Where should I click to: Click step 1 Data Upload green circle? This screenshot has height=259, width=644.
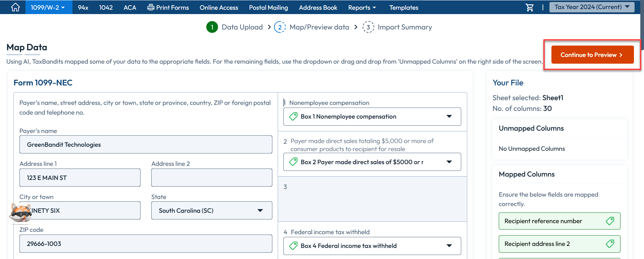tap(212, 27)
